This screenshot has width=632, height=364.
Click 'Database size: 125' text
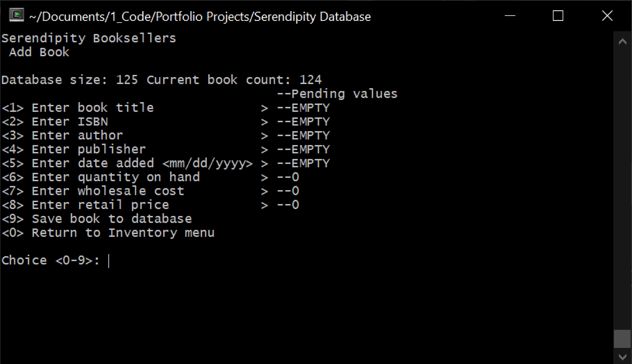pos(70,80)
